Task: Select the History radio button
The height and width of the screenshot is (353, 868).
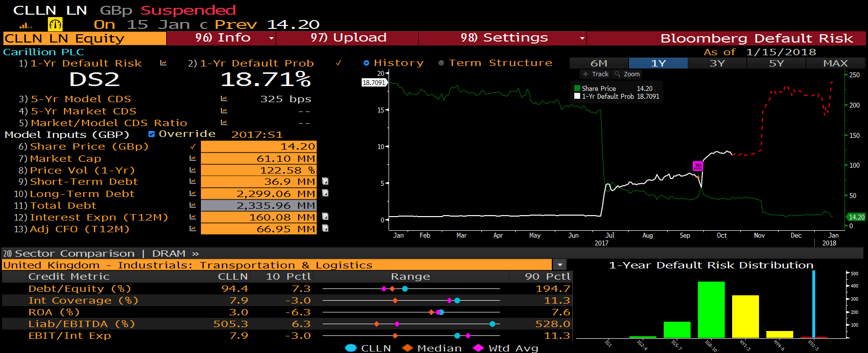Action: tap(367, 63)
